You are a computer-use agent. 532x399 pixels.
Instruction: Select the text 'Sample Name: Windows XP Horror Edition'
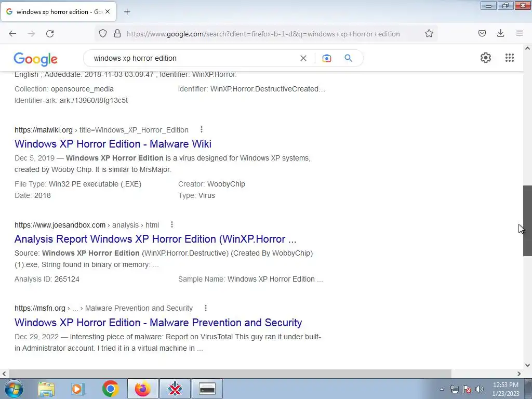coord(250,279)
